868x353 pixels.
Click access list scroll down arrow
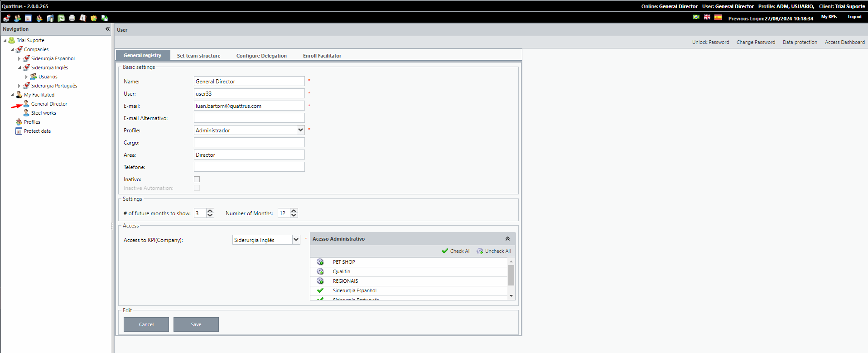[511, 296]
